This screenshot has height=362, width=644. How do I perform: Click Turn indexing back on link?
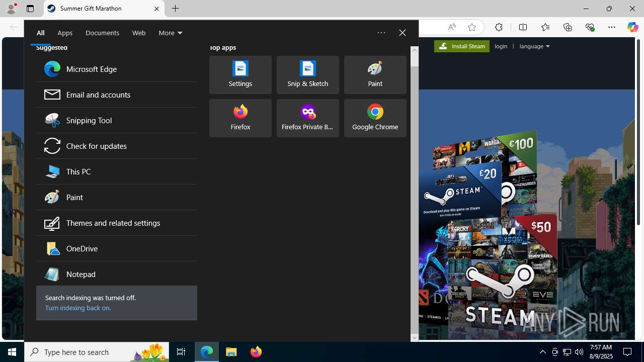click(x=78, y=308)
